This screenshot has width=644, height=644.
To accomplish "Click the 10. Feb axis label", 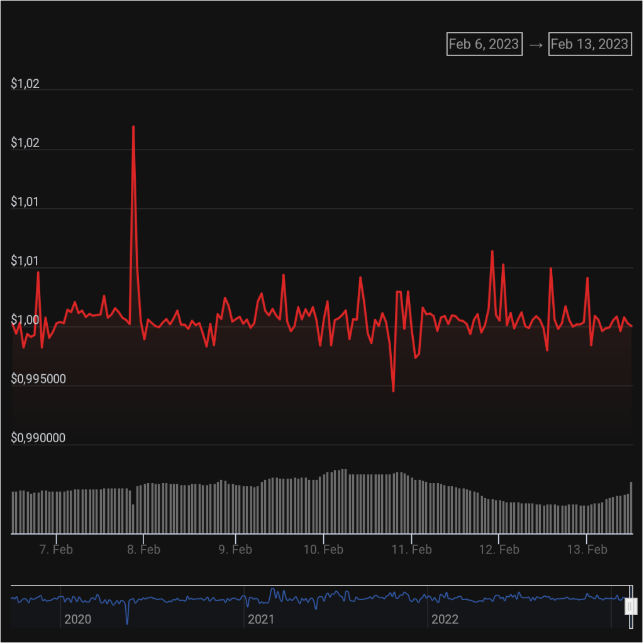I will tap(323, 550).
